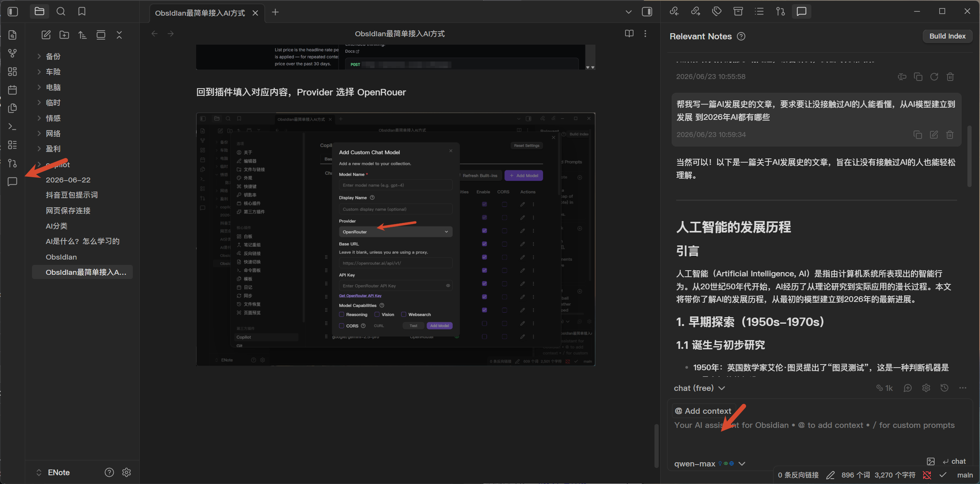Navigate back in note history

click(x=155, y=34)
